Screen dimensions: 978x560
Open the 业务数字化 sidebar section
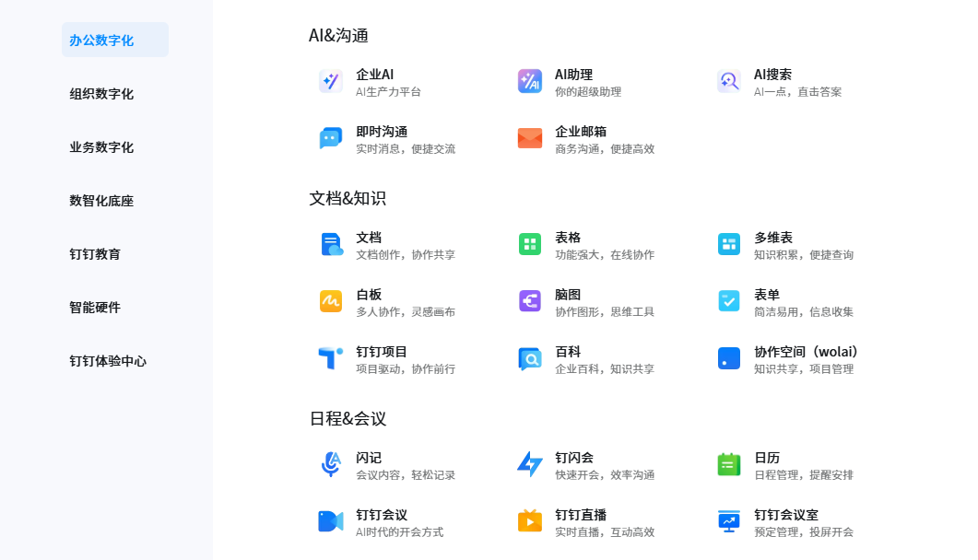pyautogui.click(x=101, y=147)
